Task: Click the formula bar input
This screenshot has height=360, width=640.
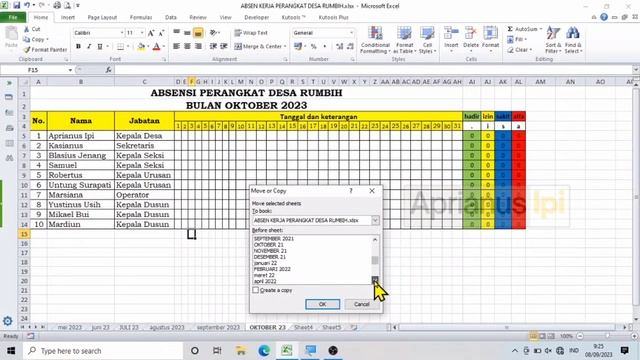Action: (373, 70)
